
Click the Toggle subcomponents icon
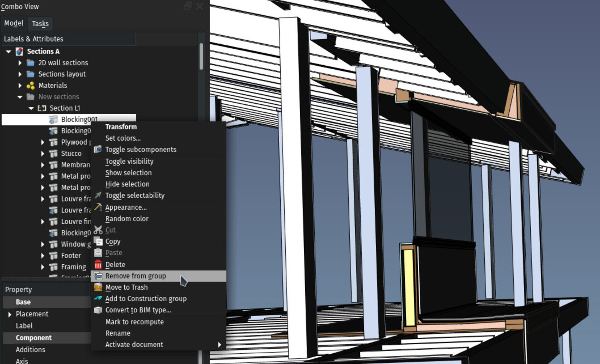pyautogui.click(x=98, y=149)
